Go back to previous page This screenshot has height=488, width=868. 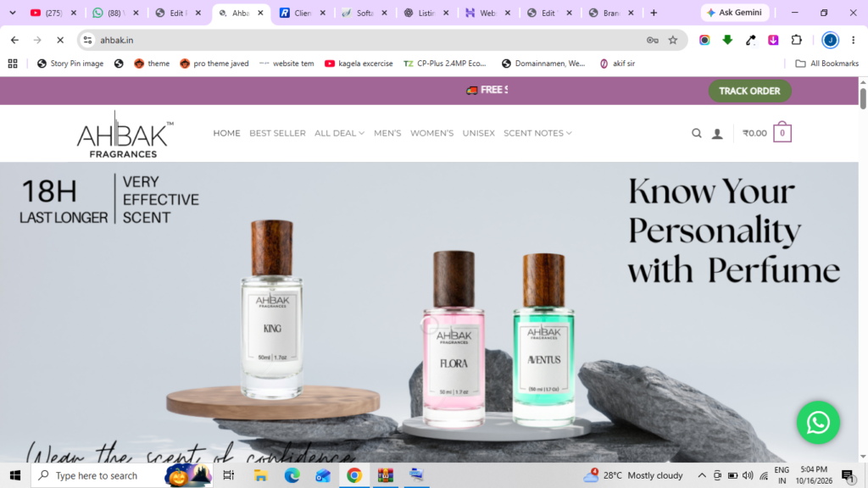point(15,40)
